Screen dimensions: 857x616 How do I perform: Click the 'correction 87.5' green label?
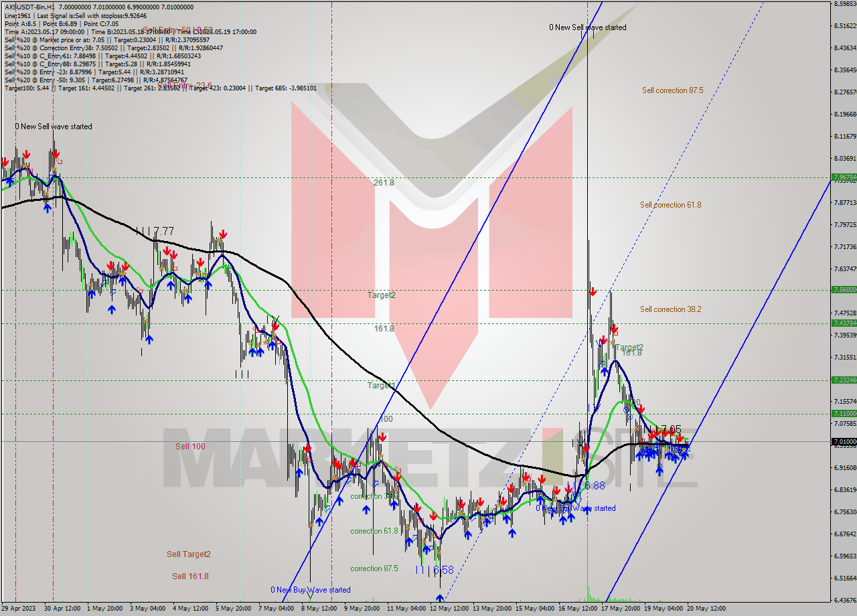pos(374,568)
